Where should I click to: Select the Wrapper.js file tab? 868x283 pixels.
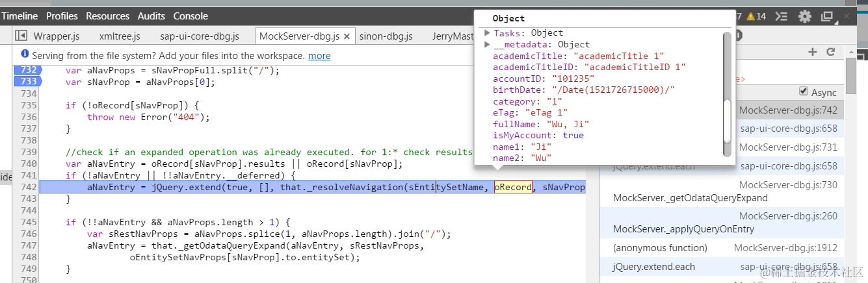click(57, 36)
